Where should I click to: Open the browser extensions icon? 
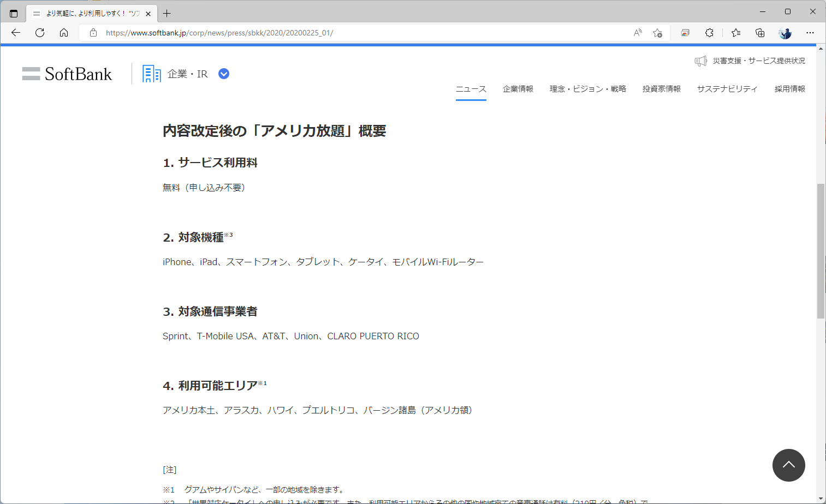click(x=709, y=33)
